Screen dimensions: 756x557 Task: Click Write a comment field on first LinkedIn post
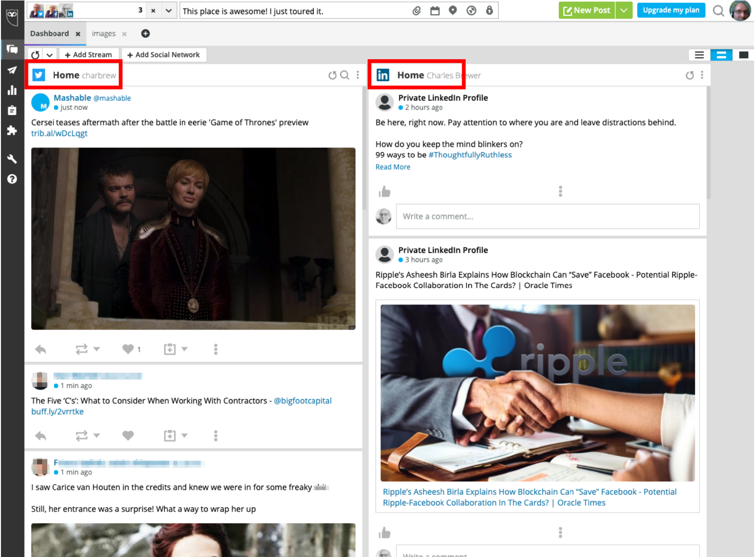547,217
